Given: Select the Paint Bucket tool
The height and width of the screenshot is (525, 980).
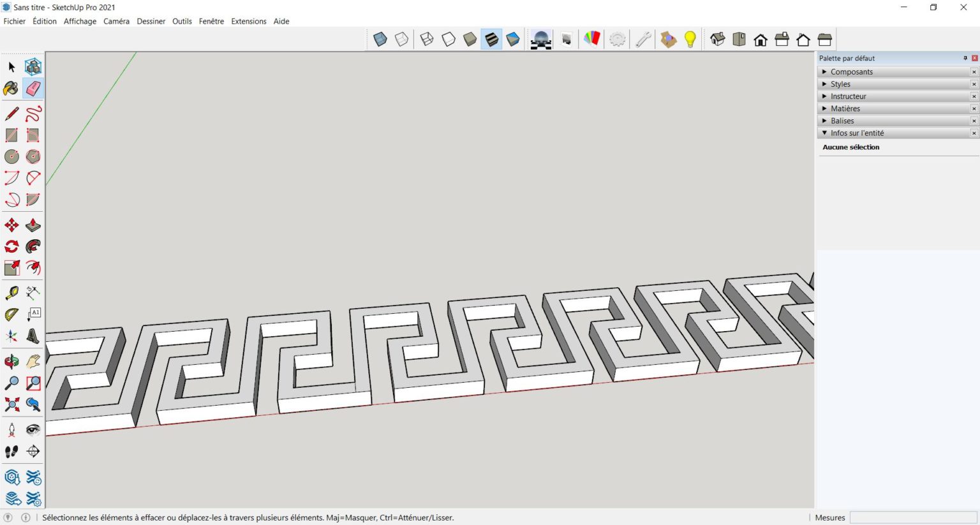Looking at the screenshot, I should coord(11,88).
